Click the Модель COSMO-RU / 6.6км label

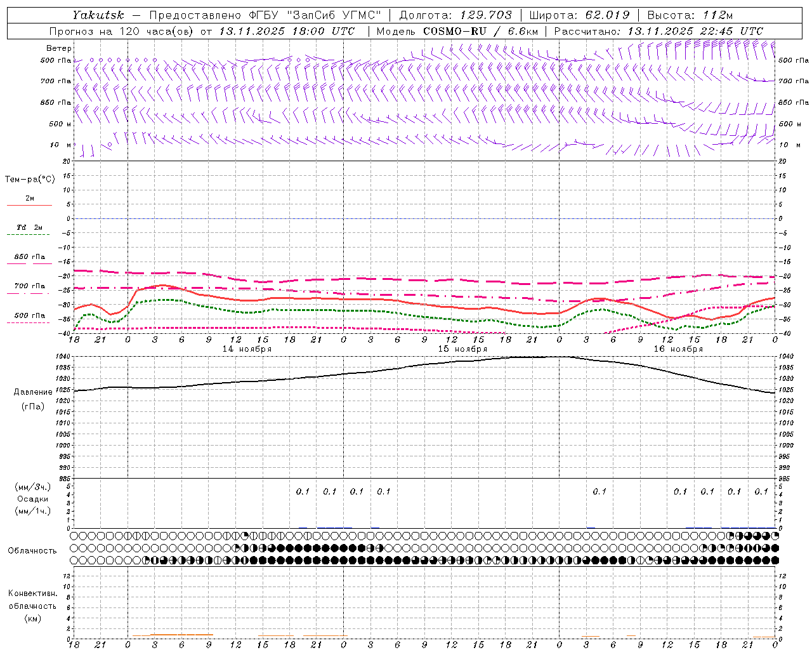pyautogui.click(x=457, y=31)
